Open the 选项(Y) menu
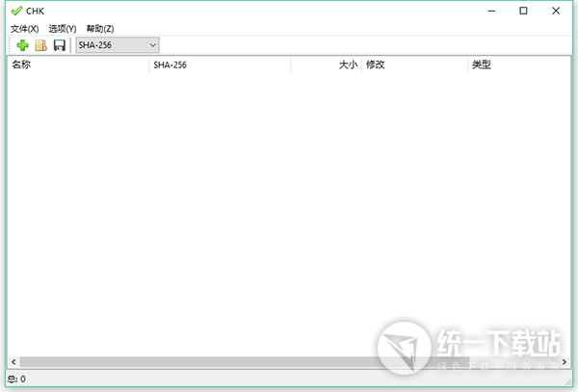The image size is (578, 392). pos(63,29)
